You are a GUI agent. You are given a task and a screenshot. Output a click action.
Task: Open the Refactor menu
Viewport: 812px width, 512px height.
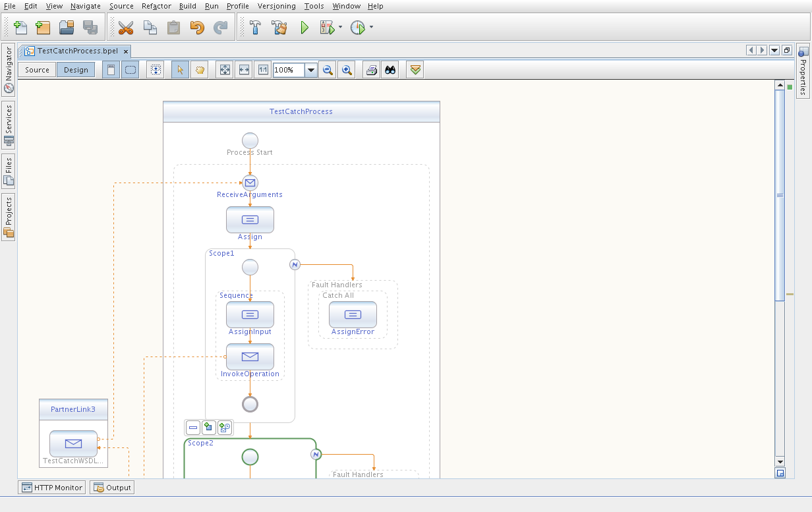pyautogui.click(x=156, y=6)
